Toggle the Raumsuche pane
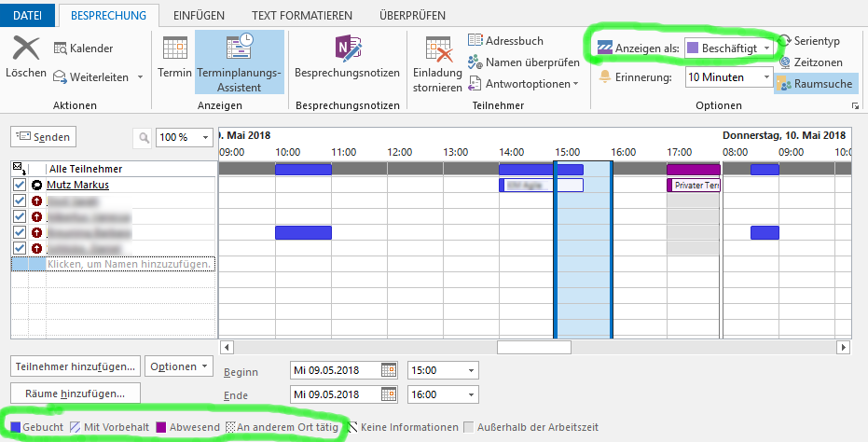The height and width of the screenshot is (442, 868). pyautogui.click(x=813, y=84)
